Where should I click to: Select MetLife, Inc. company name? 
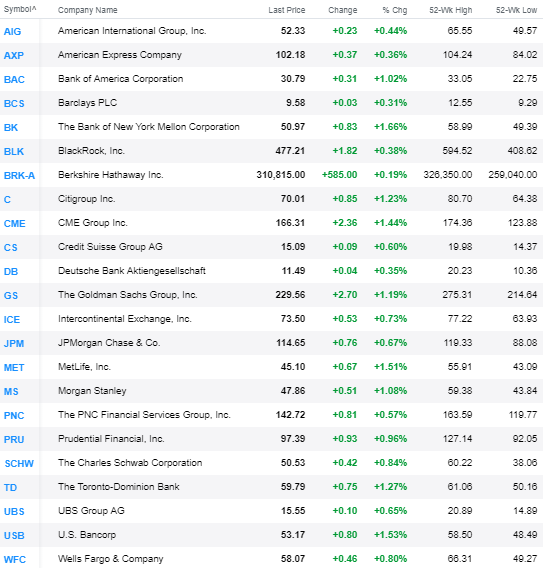(84, 367)
